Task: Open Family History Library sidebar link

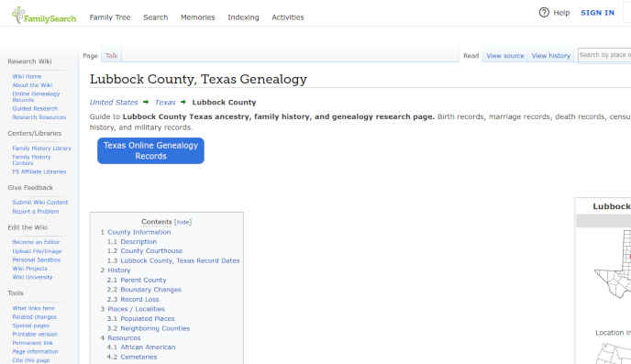Action: [x=41, y=149]
